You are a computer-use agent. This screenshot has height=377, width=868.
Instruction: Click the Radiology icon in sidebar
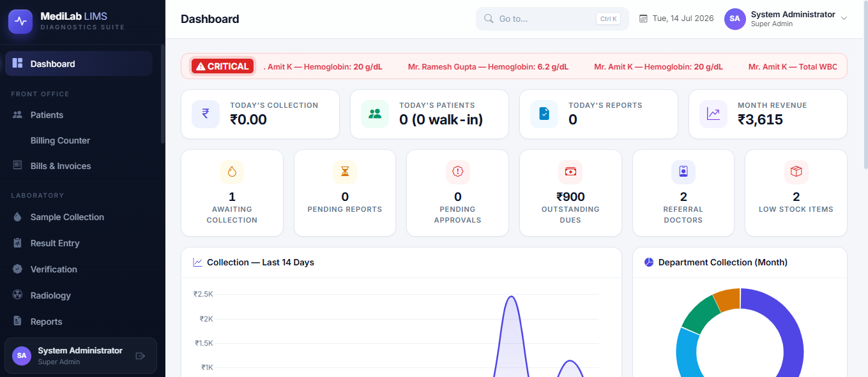[x=18, y=295]
